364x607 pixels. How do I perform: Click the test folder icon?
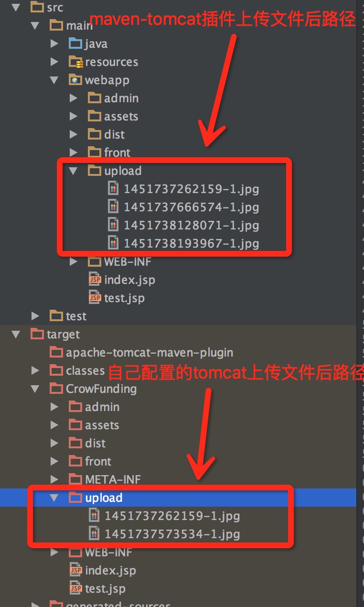(56, 316)
